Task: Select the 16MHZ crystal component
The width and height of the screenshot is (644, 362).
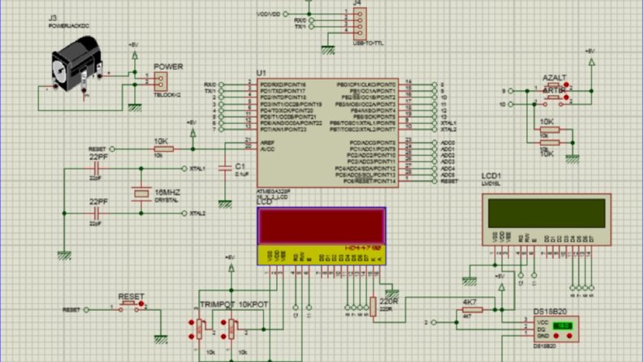Action: coord(141,193)
